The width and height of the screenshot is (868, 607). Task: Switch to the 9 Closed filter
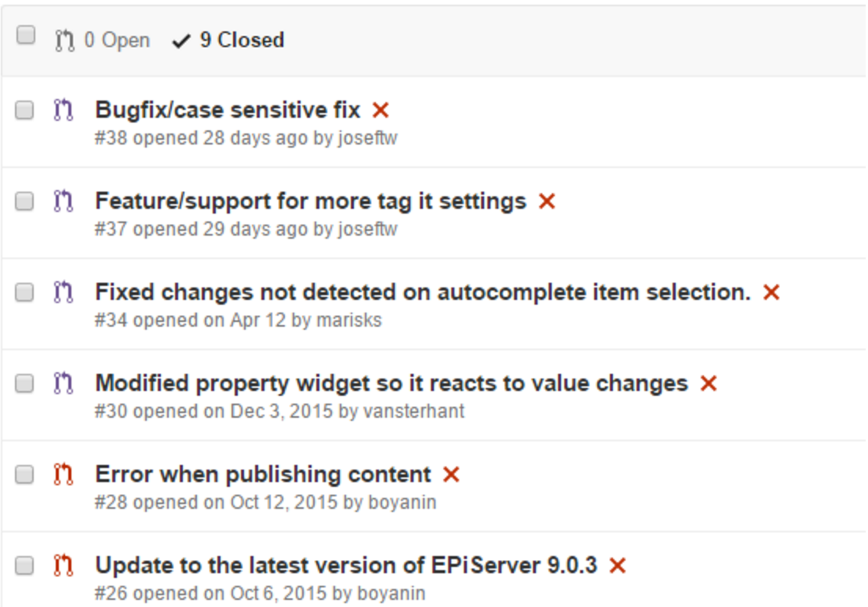click(228, 40)
